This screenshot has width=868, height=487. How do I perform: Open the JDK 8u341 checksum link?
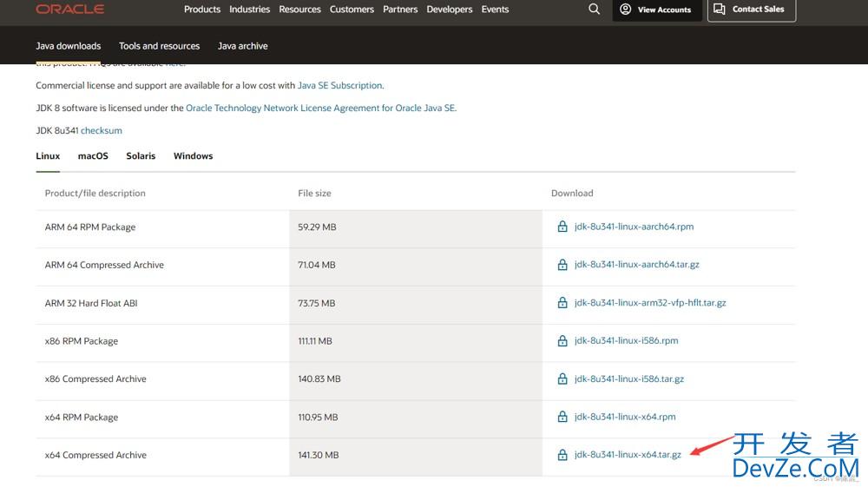pos(102,131)
